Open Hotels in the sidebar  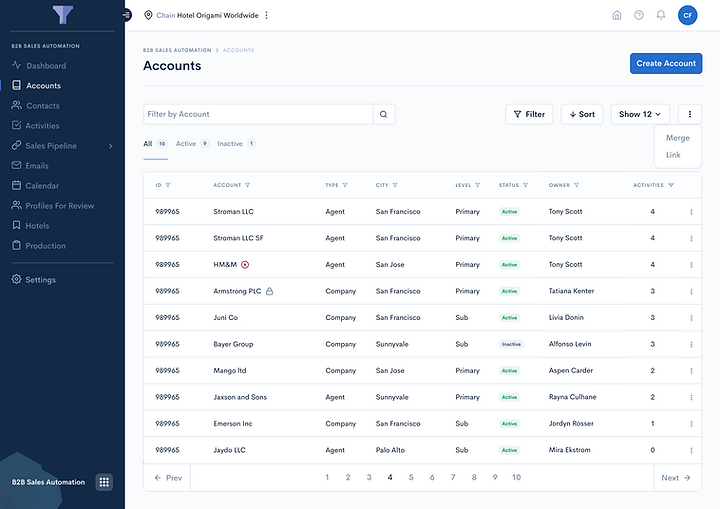pos(30,226)
